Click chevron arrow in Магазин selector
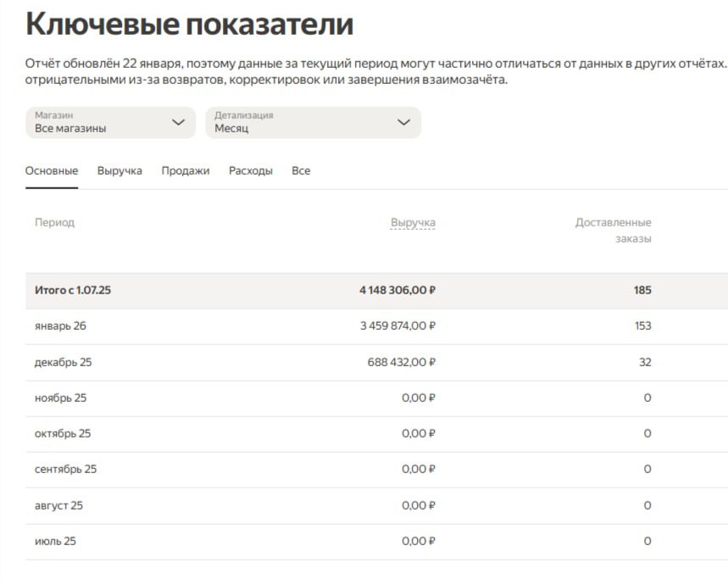Viewport: 728px width, 579px height. tap(178, 123)
